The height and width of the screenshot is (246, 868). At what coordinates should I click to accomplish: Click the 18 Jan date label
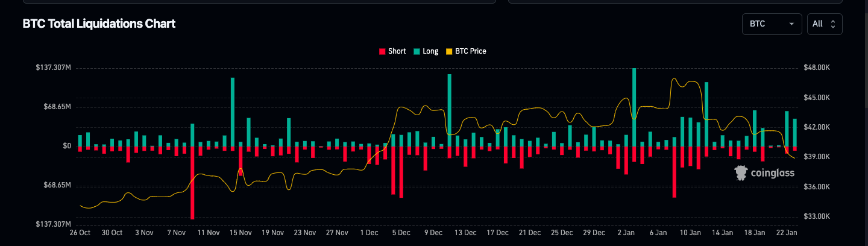(755, 232)
